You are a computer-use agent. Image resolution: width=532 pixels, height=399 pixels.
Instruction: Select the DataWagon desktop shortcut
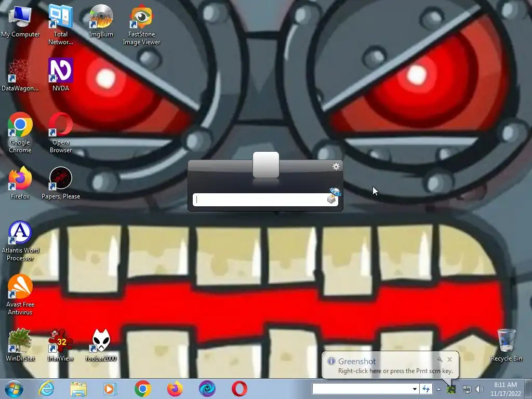[20, 75]
